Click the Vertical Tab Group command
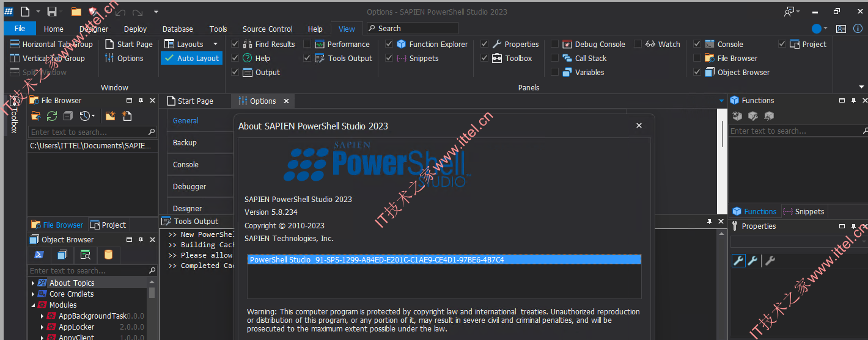868x340 pixels. coord(46,58)
